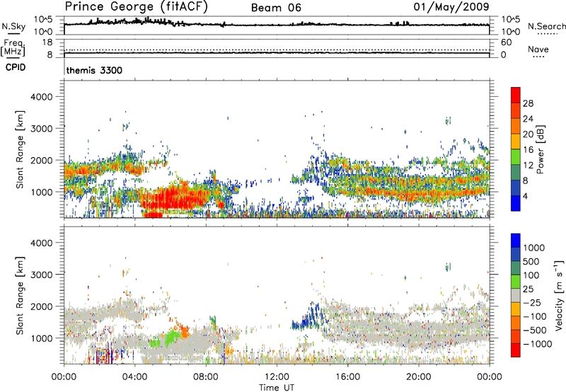Click the '2000' tick of velocity panel
The width and height of the screenshot is (566, 392).
41,306
